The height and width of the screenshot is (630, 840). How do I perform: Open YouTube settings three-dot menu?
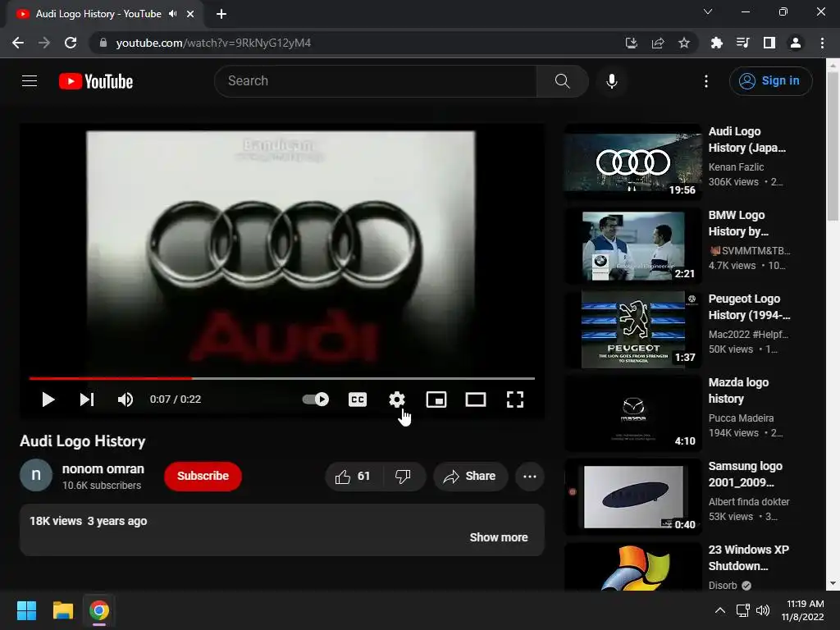(x=706, y=81)
